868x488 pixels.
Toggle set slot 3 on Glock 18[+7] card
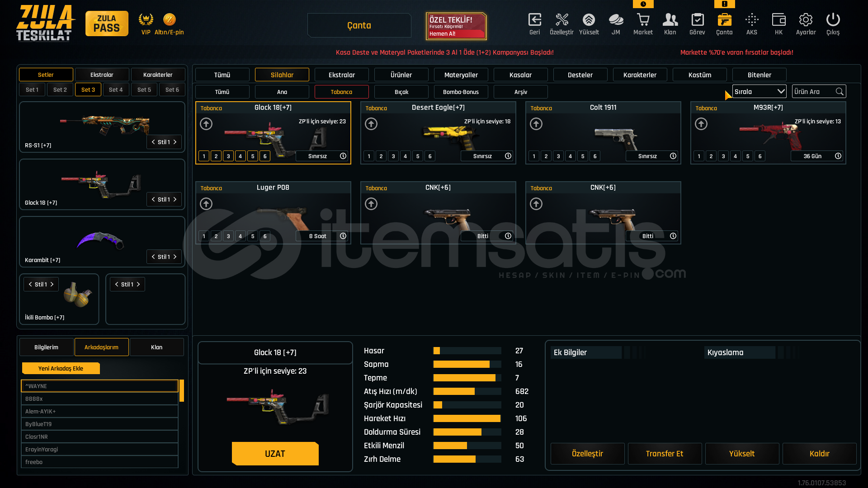228,156
